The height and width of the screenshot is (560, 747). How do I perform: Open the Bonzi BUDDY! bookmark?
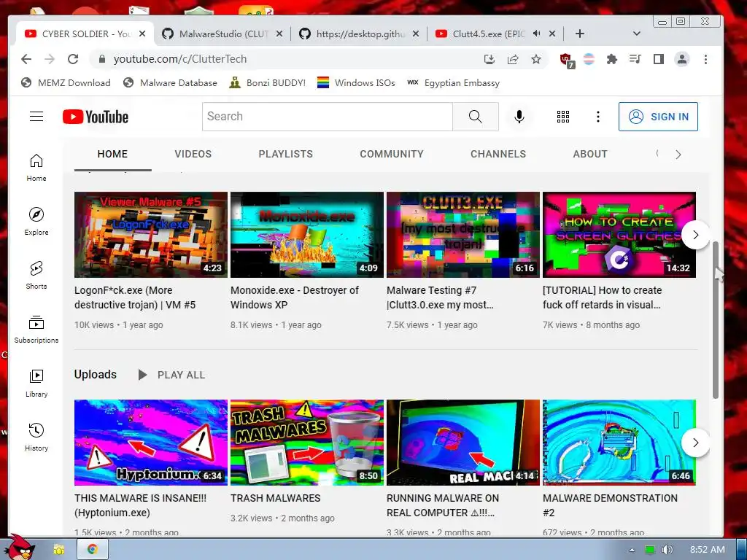coord(267,83)
